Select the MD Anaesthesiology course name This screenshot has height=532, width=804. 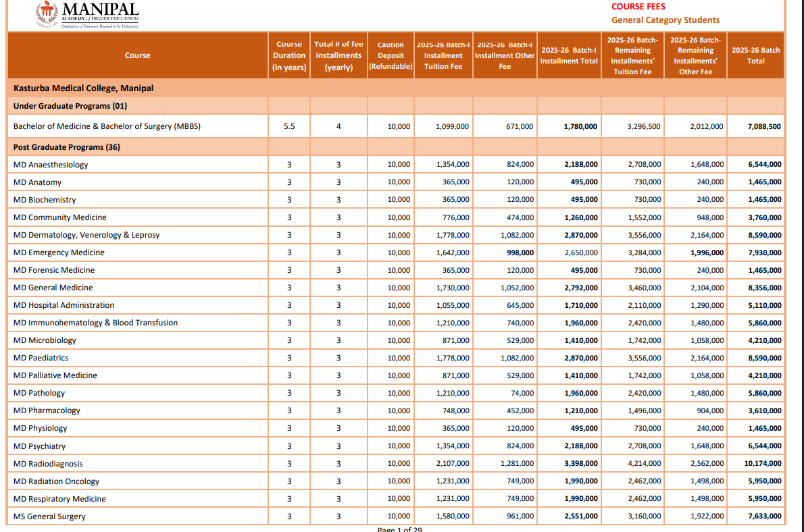[51, 165]
